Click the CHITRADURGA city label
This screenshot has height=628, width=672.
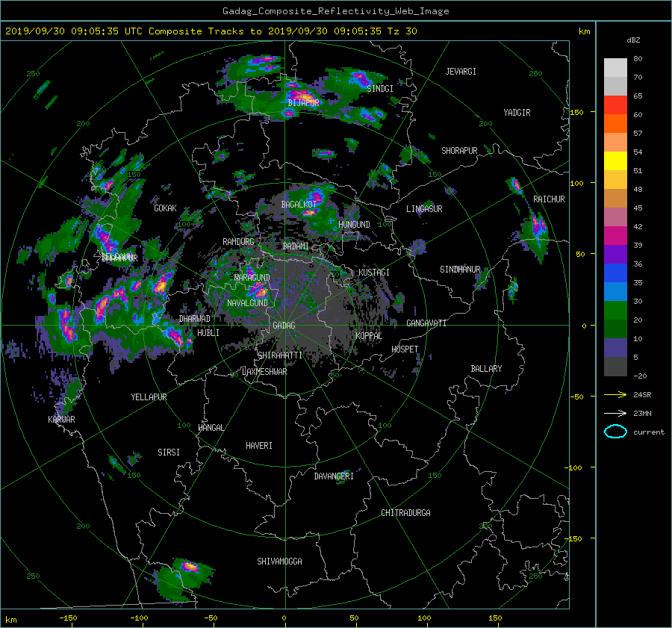[x=406, y=513]
